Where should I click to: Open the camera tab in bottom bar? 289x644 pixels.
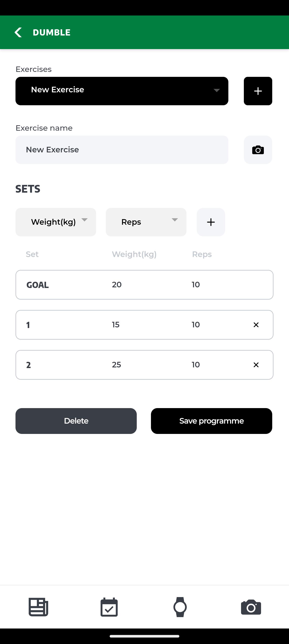coord(251,607)
